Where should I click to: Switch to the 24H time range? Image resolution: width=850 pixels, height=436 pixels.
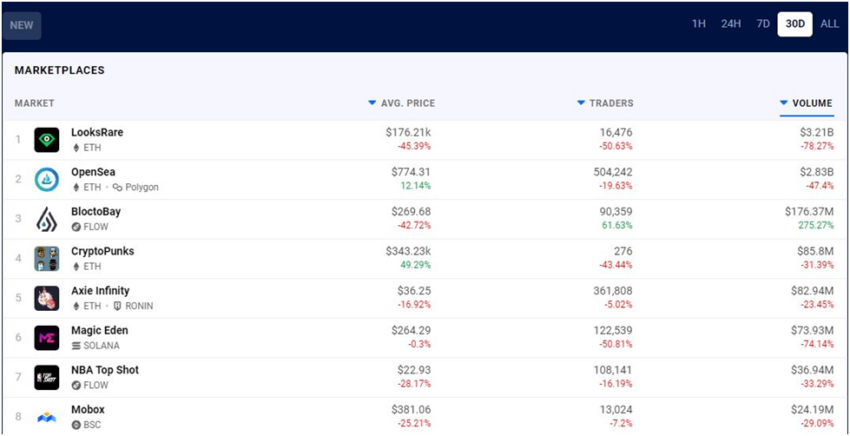[731, 24]
